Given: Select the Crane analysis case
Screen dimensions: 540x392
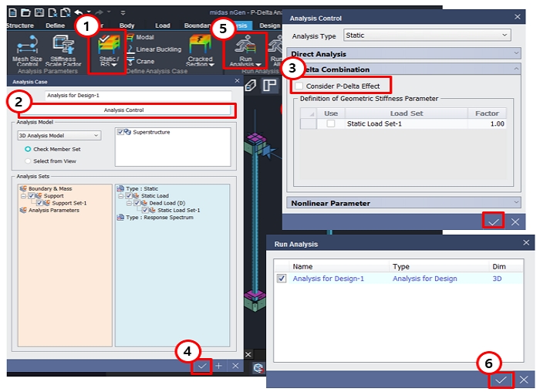Looking at the screenshot, I should (x=144, y=62).
